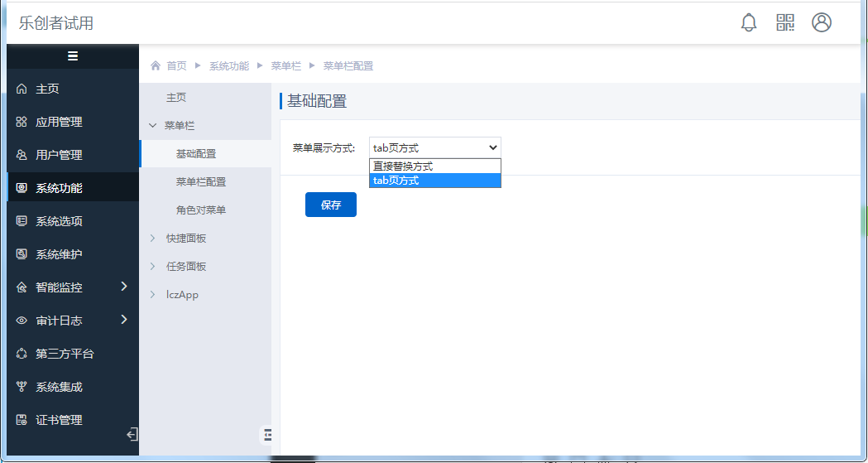Click the 系统功能 breadcrumb link
The height and width of the screenshot is (463, 868).
(x=228, y=65)
